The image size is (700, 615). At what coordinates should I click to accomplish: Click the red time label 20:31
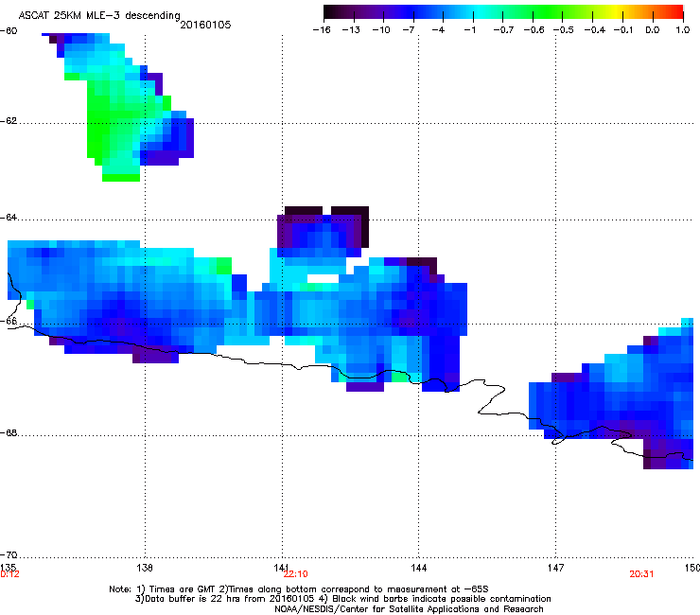coord(641,574)
